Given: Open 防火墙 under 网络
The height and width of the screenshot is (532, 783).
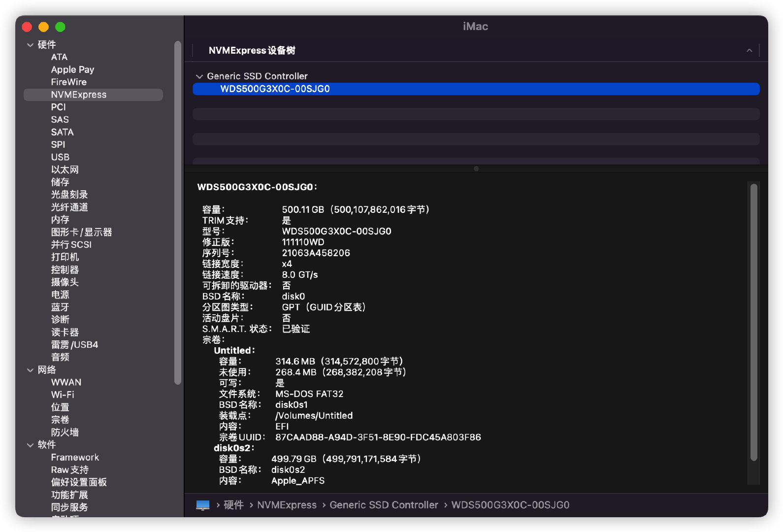Looking at the screenshot, I should (x=65, y=432).
